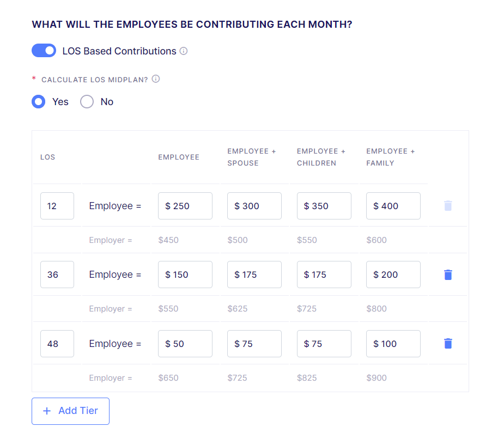The height and width of the screenshot is (445, 504).
Task: Edit the $100 Employee + Family field
Action: click(393, 344)
